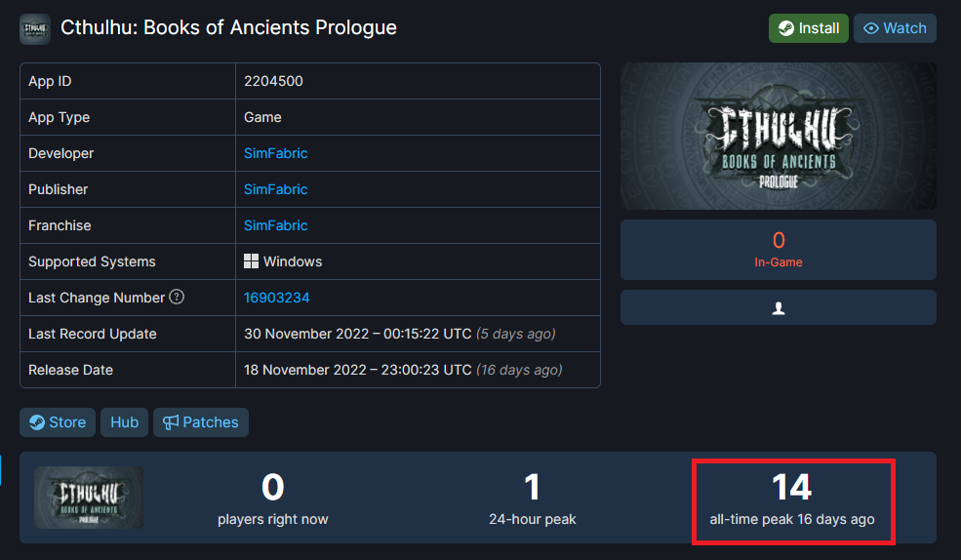
Task: Click the App ID number 2204500
Action: pyautogui.click(x=273, y=81)
